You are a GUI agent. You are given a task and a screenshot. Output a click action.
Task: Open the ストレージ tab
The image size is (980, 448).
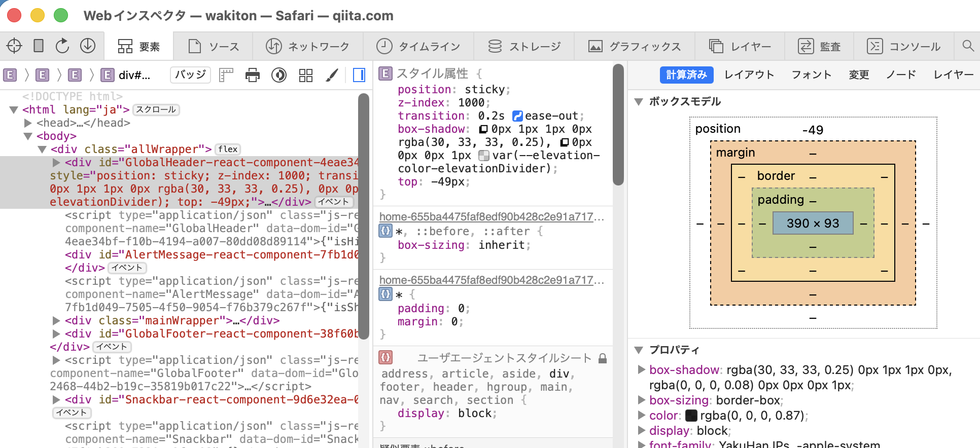tap(524, 47)
